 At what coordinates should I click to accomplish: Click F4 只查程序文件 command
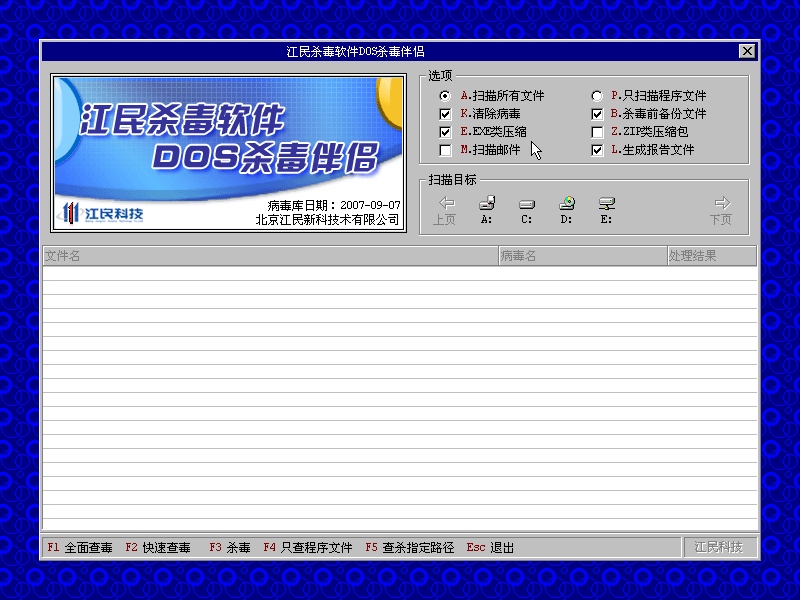click(308, 547)
